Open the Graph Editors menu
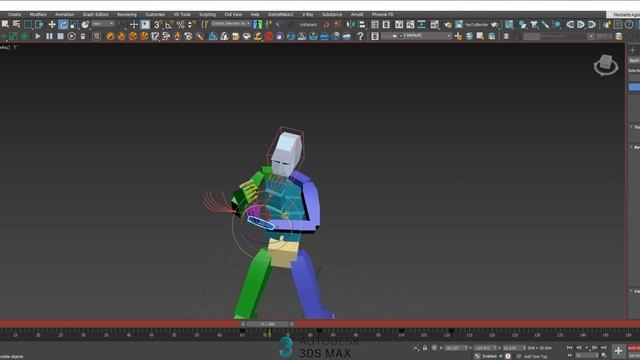Screen dimensions: 640x360 tap(96, 14)
